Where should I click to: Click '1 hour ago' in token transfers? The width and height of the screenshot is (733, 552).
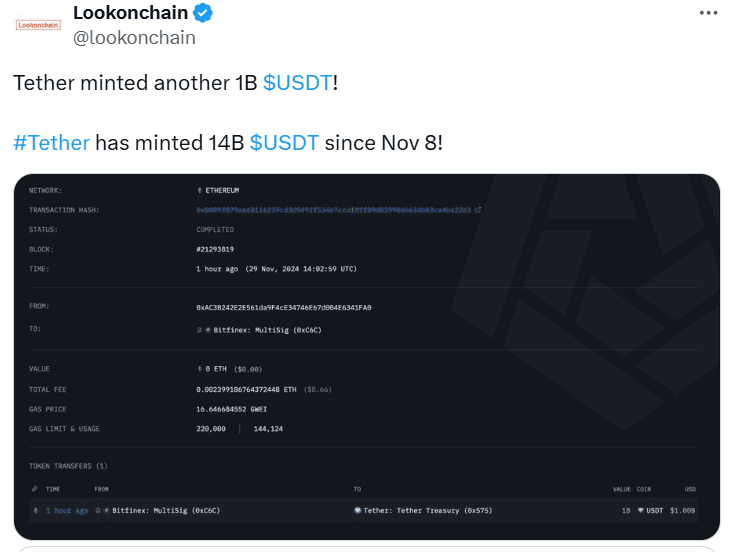67,511
